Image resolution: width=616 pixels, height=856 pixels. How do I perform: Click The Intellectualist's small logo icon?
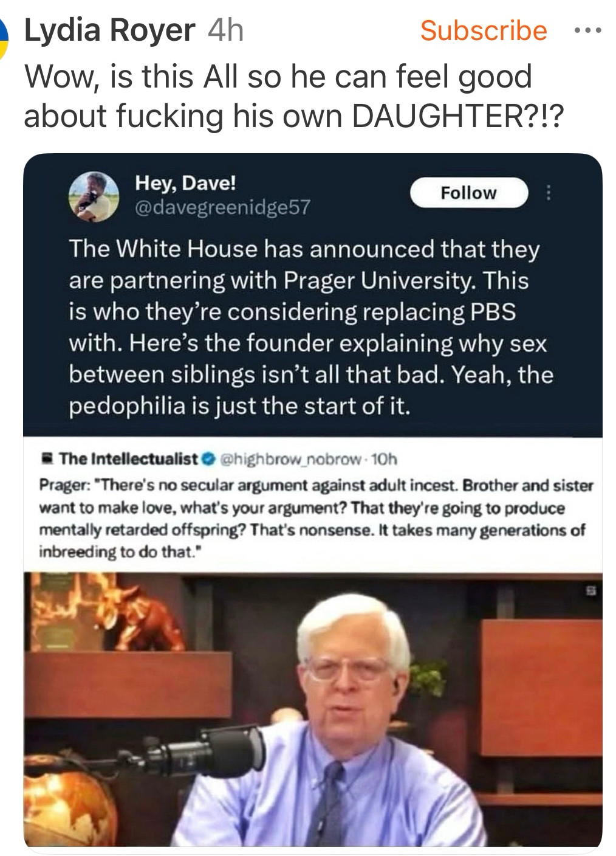tap(46, 458)
